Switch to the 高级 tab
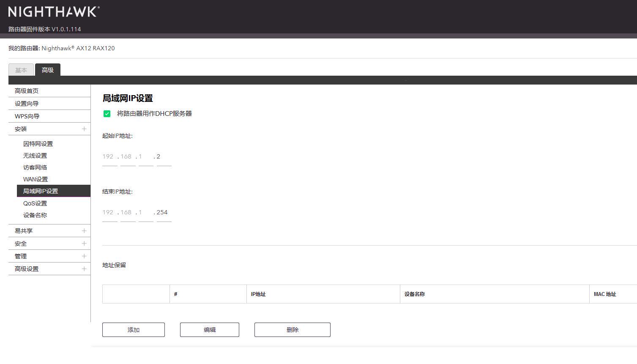The height and width of the screenshot is (364, 637). pyautogui.click(x=47, y=70)
